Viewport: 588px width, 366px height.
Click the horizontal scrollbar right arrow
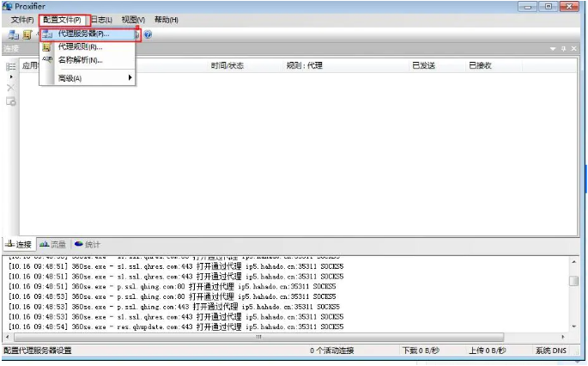pyautogui.click(x=563, y=337)
